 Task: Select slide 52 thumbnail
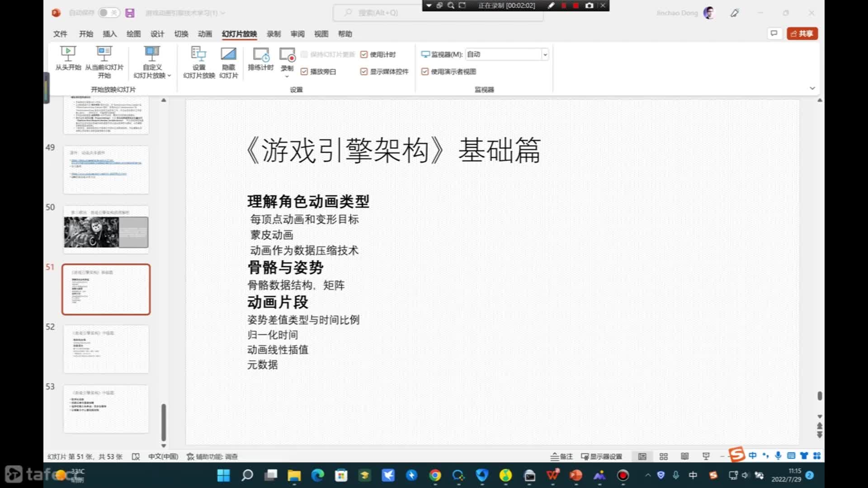tap(106, 349)
